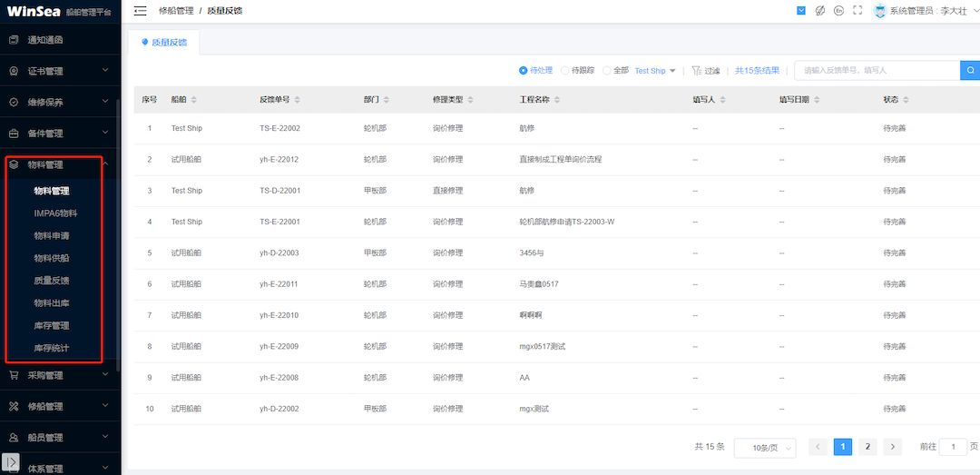Click pagination page 1 button
The image size is (980, 475).
842,446
